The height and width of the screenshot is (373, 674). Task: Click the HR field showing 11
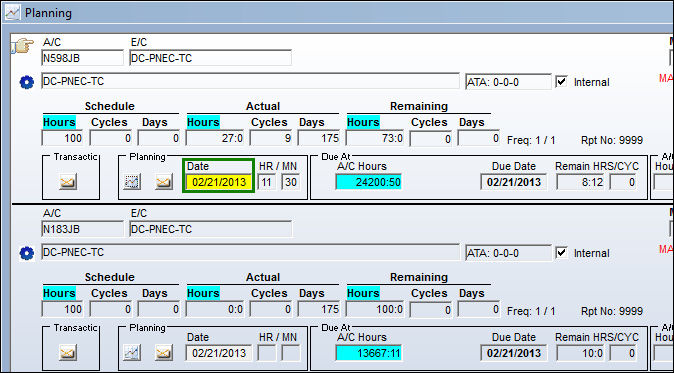[x=267, y=182]
